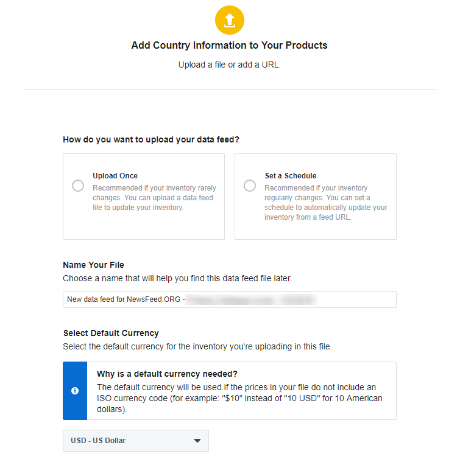
Task: Select the Set a Schedule radio button
Action: pos(250,186)
